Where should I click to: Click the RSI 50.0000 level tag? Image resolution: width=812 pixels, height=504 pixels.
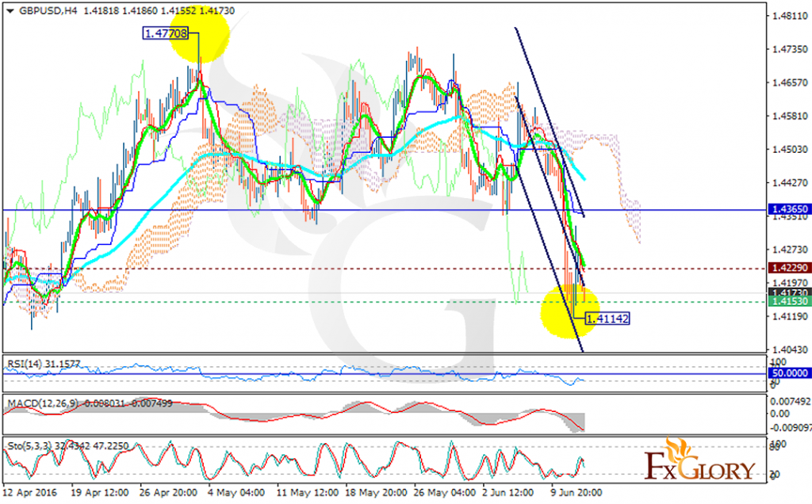click(x=789, y=373)
